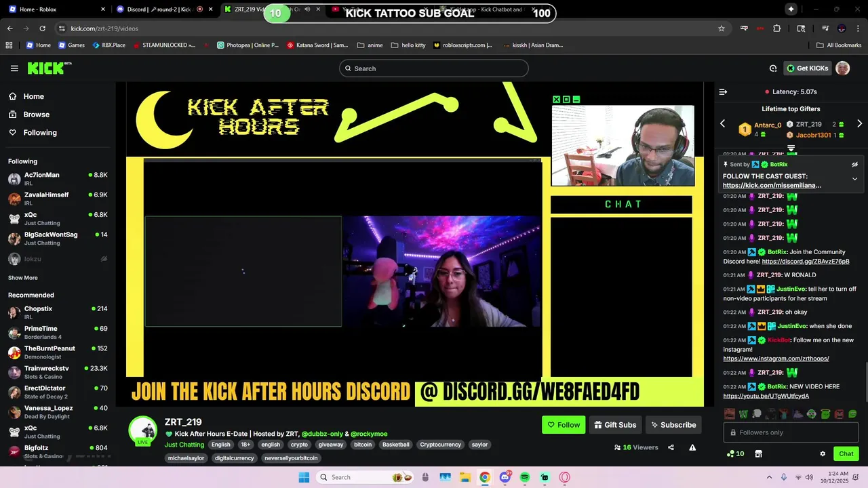Open Chrome extensions puzzle icon

(777, 28)
